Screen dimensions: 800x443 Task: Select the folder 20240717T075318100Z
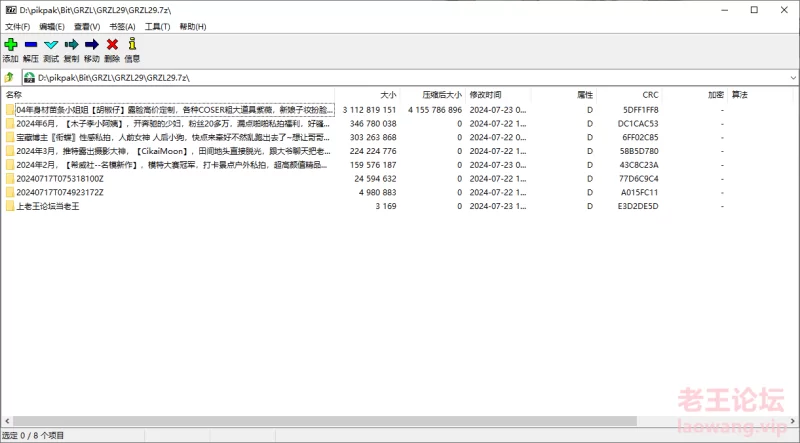[60, 179]
